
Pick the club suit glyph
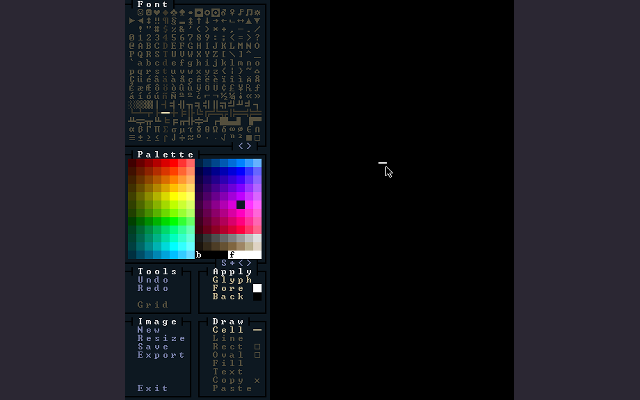[x=173, y=12]
